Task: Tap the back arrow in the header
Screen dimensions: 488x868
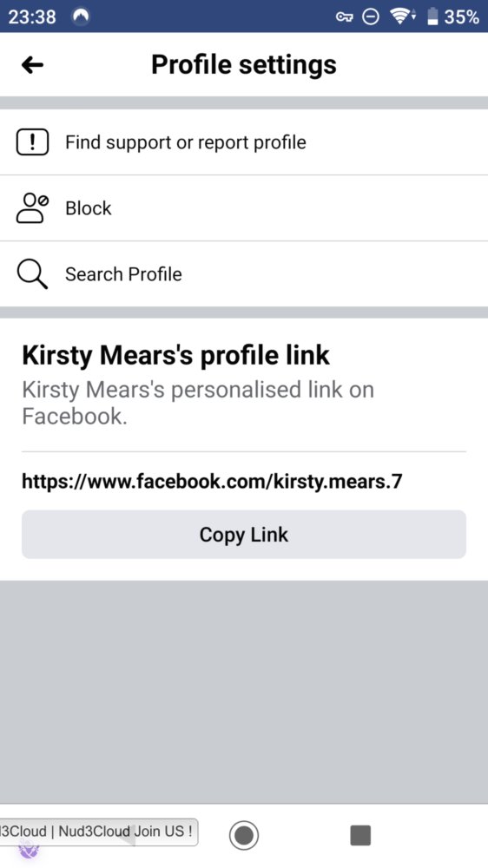Action: tap(32, 65)
